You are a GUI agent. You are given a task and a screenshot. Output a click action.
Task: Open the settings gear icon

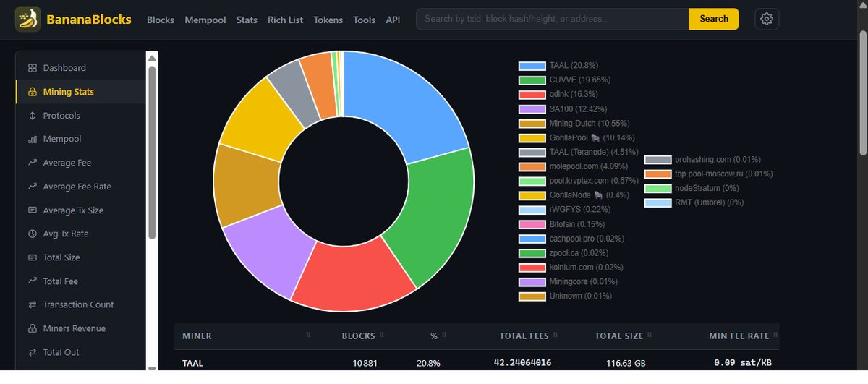767,19
